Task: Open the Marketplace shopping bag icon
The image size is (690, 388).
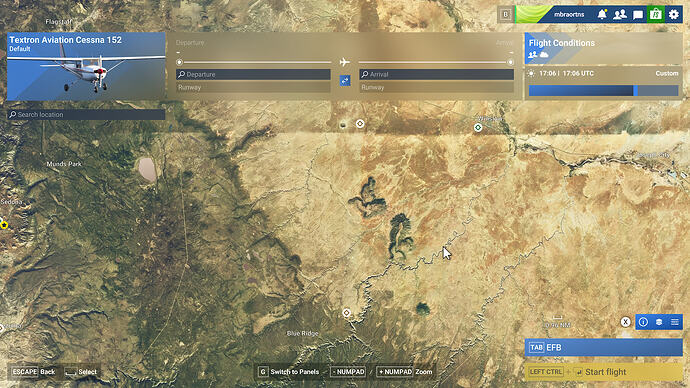Action: click(x=656, y=15)
